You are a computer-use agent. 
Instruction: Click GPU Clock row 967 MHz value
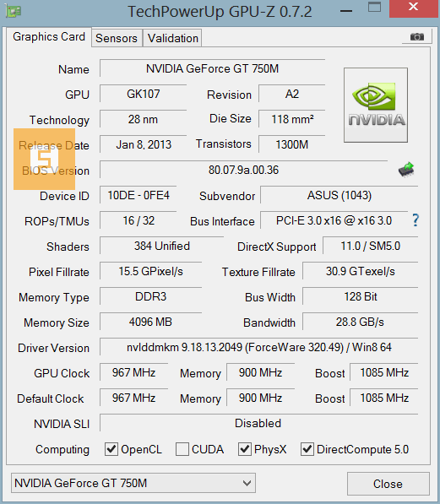click(x=133, y=372)
